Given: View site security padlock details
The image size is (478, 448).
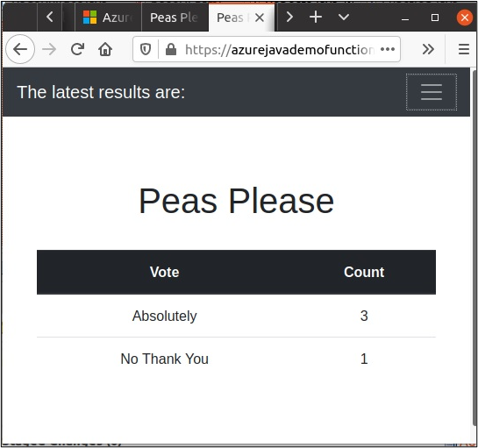Looking at the screenshot, I should click(x=171, y=49).
